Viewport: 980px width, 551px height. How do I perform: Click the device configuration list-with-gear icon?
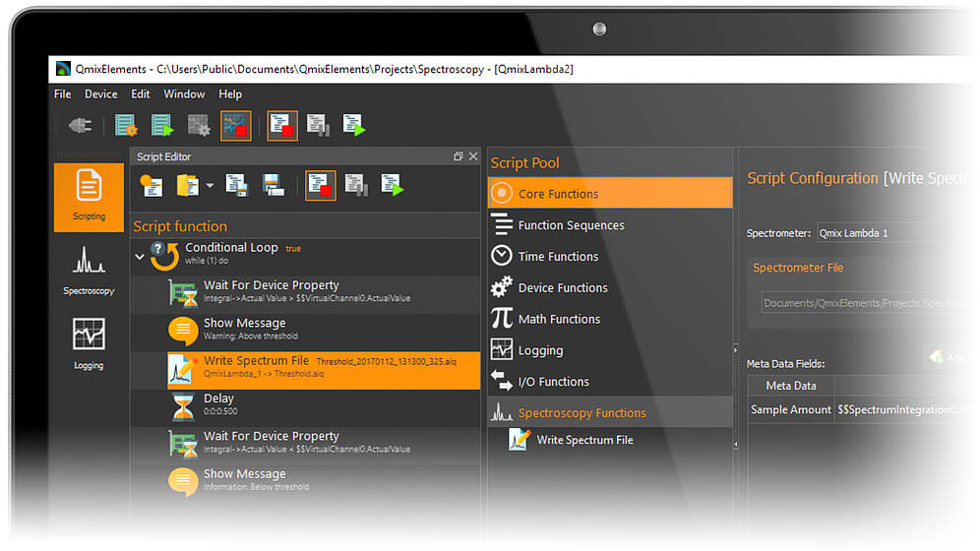126,125
